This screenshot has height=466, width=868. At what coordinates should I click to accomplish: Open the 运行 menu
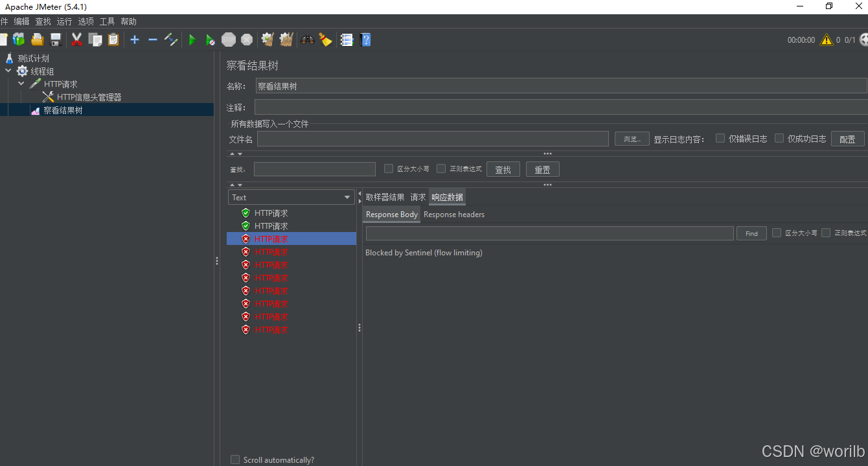(x=64, y=21)
